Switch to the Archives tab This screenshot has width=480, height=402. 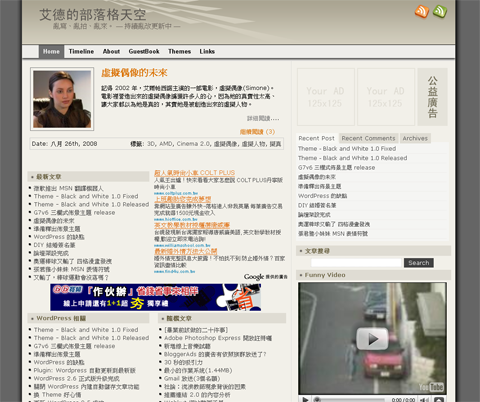click(415, 138)
